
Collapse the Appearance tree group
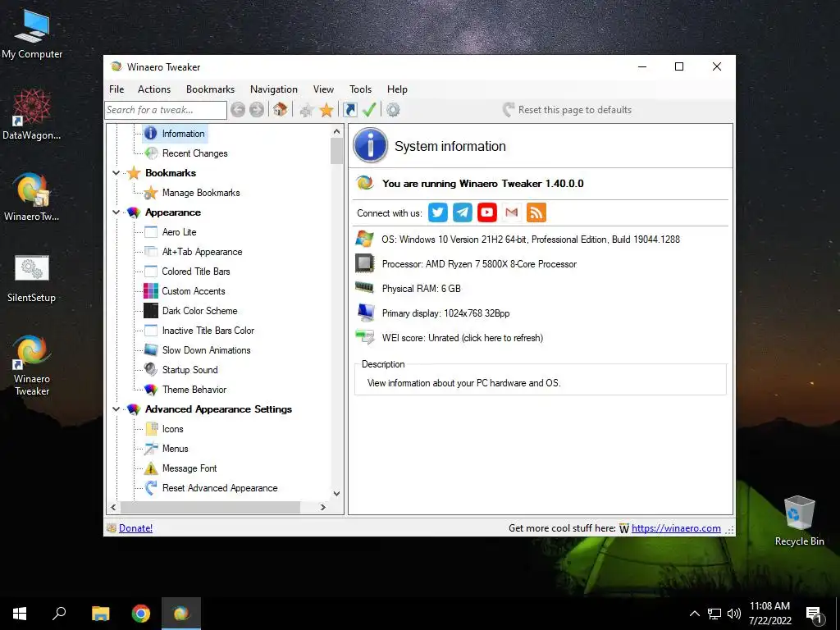click(116, 212)
